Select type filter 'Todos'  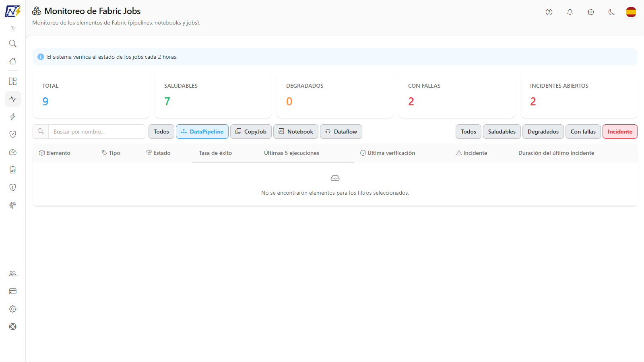(x=161, y=132)
